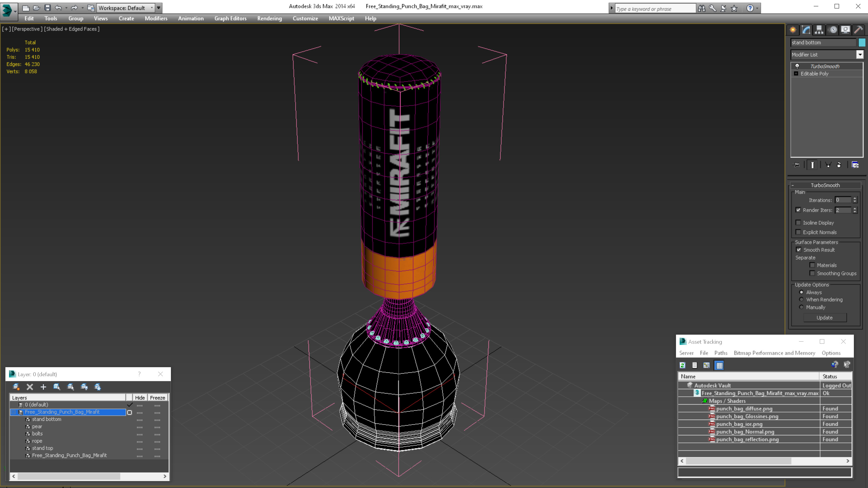Click Freeze/Unfreeze All Layers icon
868x488 pixels.
(x=98, y=386)
